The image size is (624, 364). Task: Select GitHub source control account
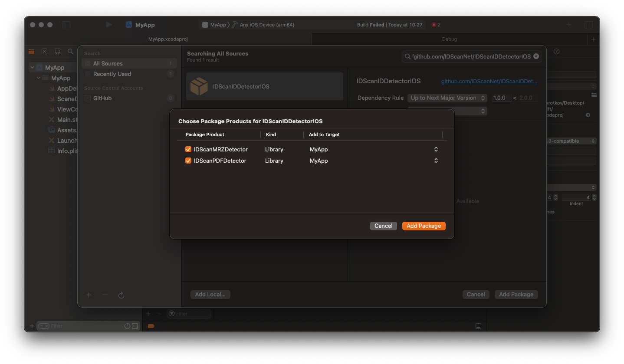[129, 98]
